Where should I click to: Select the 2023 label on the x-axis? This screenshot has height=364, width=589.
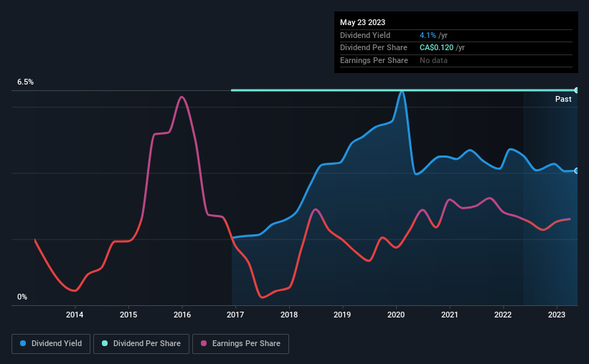(557, 315)
